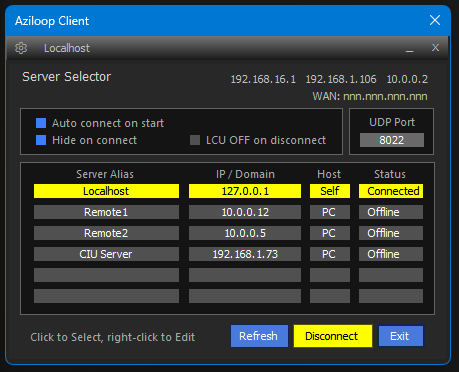The width and height of the screenshot is (459, 372).
Task: Click the PC host cell for Remote2
Action: coord(330,233)
